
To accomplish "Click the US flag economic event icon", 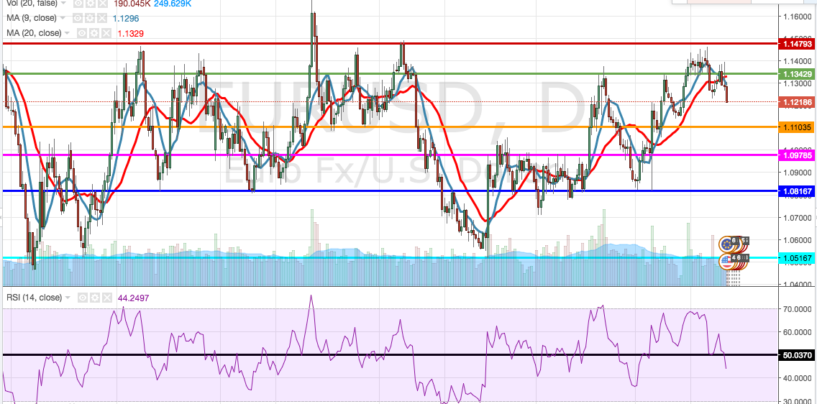I will (727, 261).
